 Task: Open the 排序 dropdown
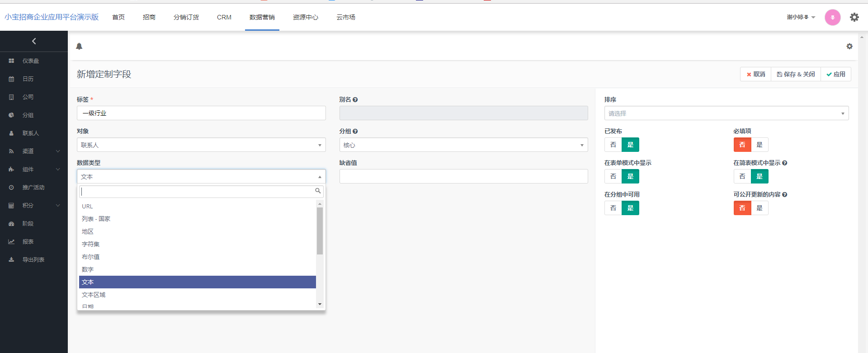[726, 113]
